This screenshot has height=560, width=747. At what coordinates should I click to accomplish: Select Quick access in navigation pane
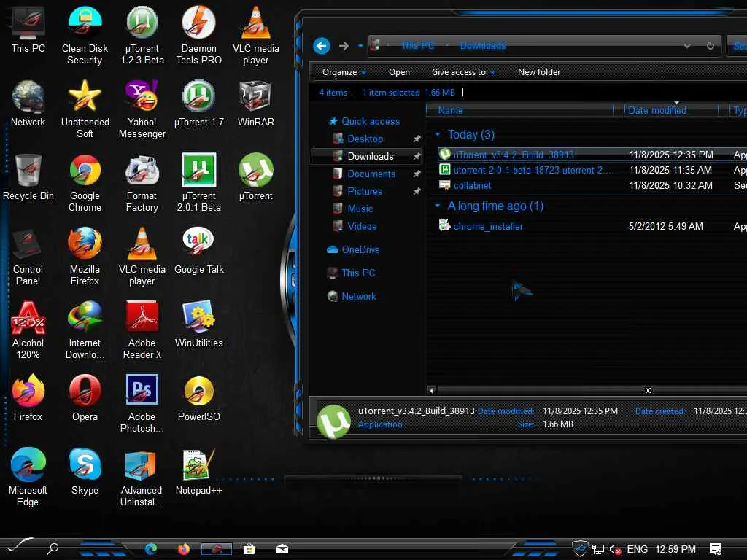(x=365, y=122)
